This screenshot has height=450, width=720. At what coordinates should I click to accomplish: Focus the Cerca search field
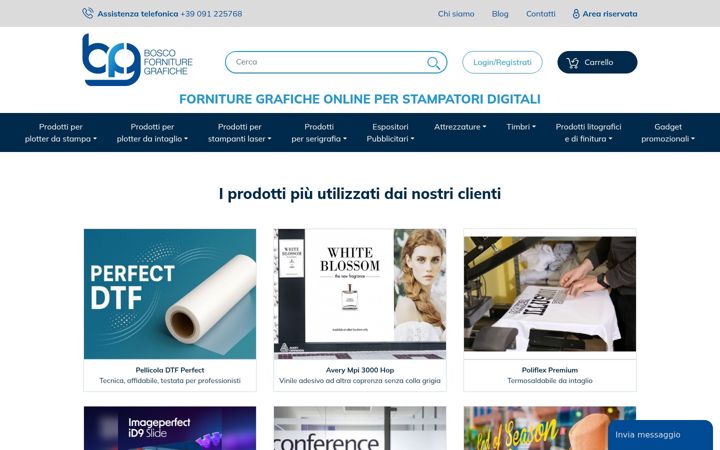point(336,62)
